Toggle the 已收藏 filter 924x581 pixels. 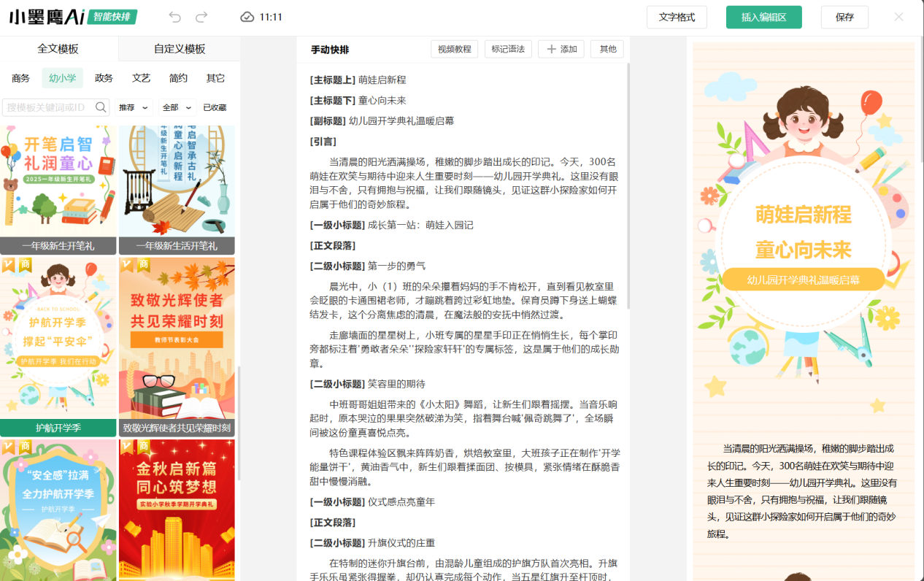tap(215, 107)
